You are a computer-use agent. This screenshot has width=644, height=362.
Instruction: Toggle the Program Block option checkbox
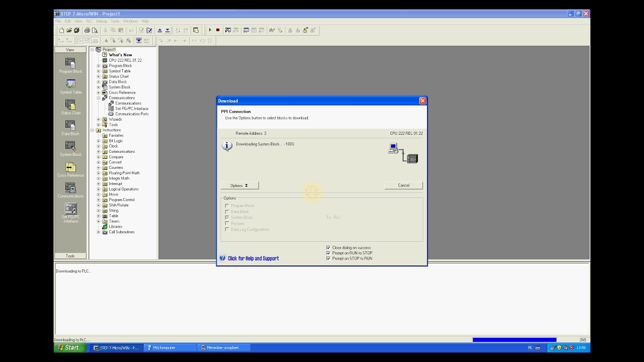(227, 206)
